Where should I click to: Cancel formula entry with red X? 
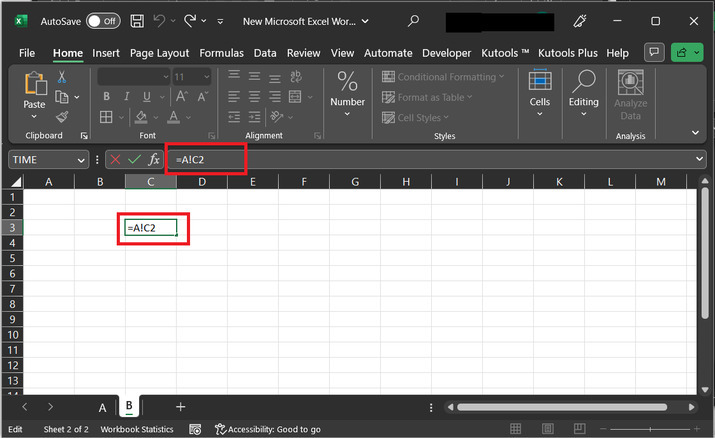point(115,160)
